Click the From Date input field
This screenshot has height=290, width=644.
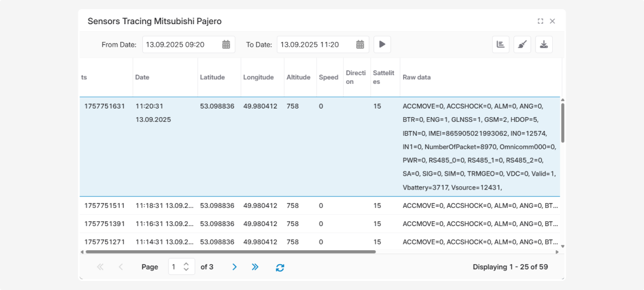[x=181, y=45]
